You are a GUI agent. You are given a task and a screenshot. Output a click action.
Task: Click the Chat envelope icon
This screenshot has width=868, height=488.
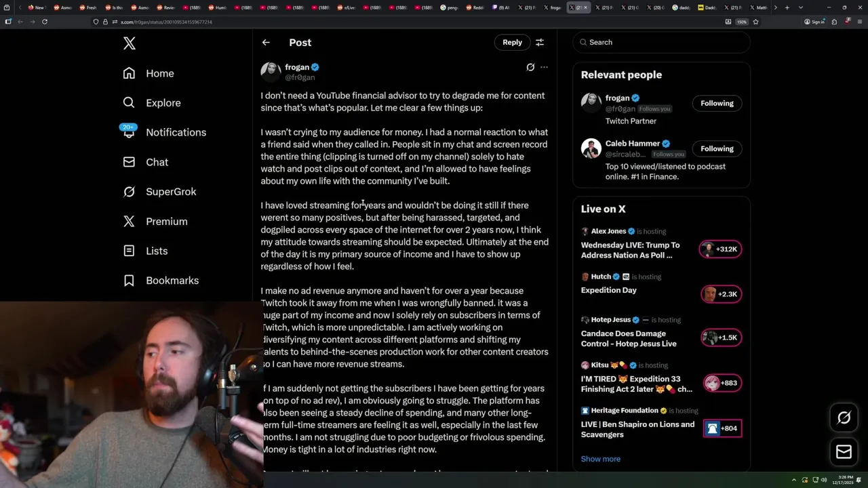[129, 162]
